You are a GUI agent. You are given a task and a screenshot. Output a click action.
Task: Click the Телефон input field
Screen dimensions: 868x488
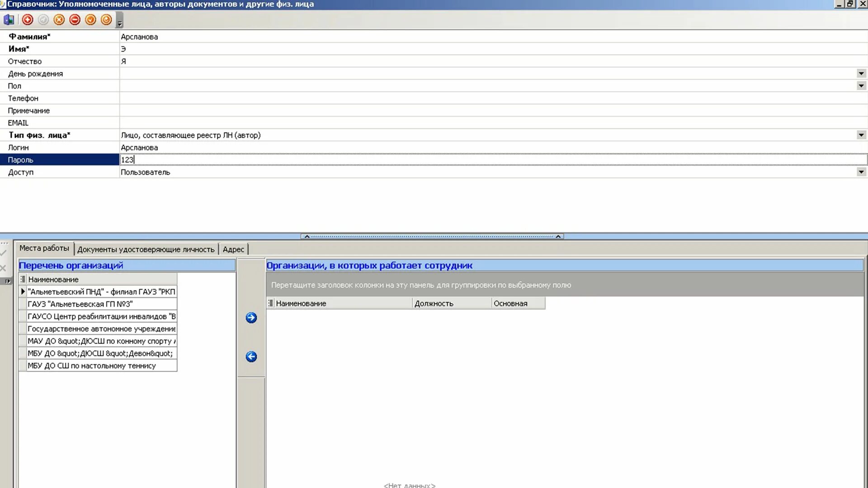[493, 98]
